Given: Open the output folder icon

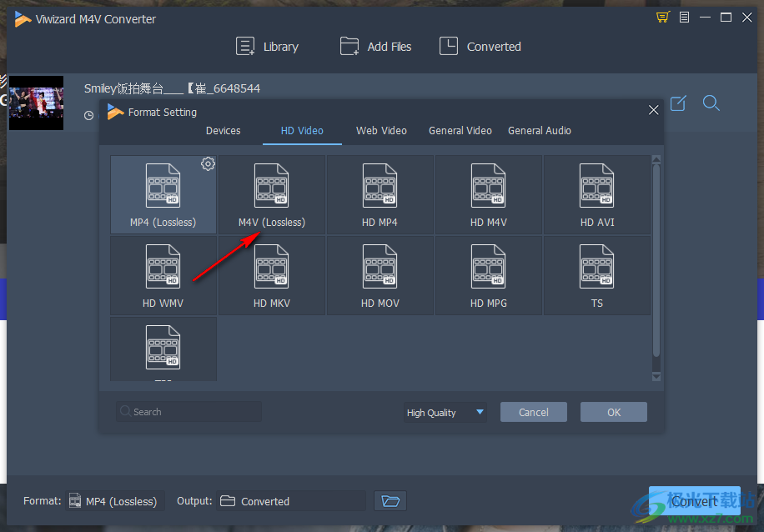Looking at the screenshot, I should [x=390, y=501].
